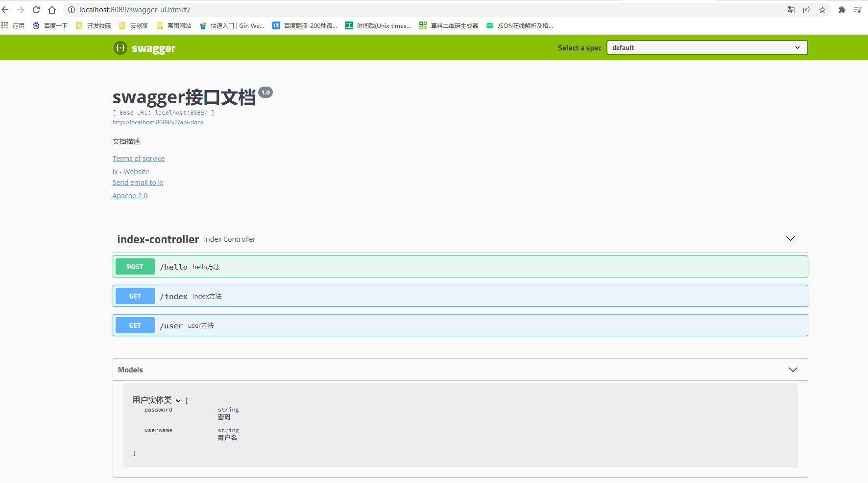Collapse the index-controller section

(790, 239)
